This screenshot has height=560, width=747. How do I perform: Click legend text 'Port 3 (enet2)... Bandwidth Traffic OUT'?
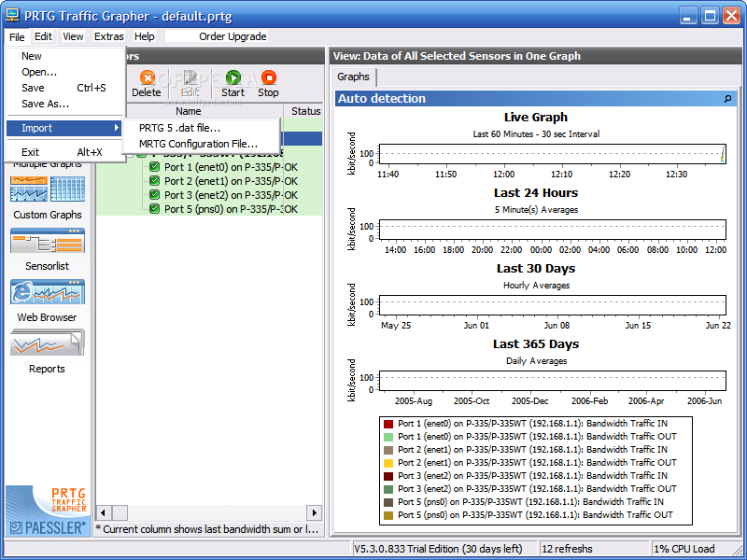pyautogui.click(x=538, y=488)
